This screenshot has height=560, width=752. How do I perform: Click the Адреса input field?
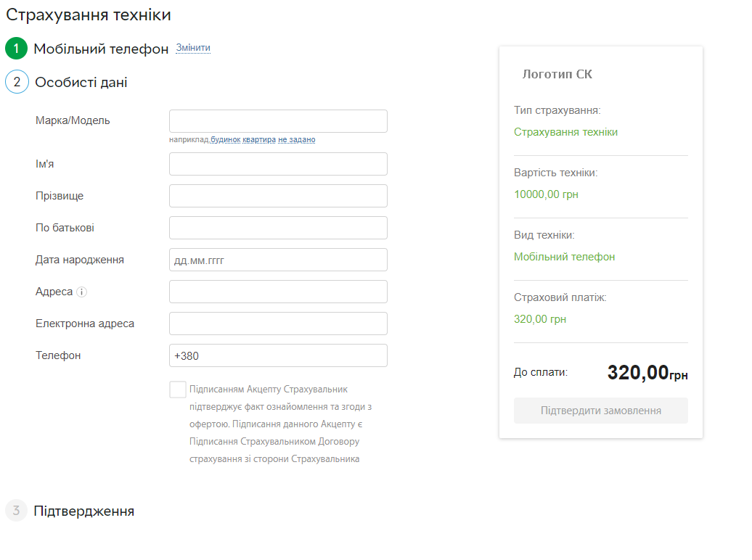[x=278, y=292]
